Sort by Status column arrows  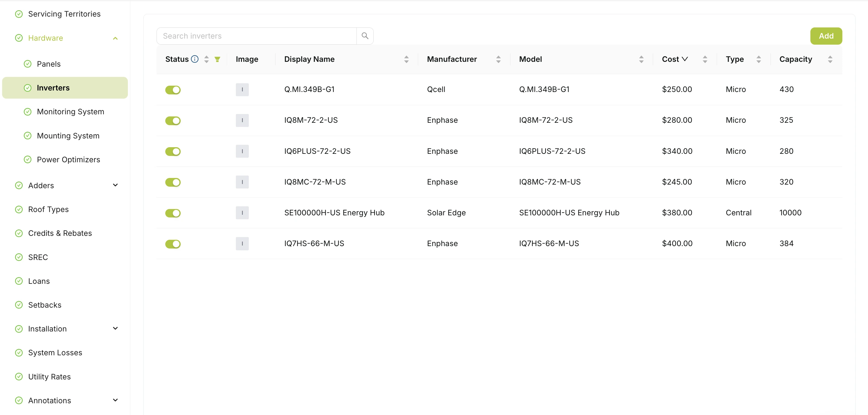(x=207, y=59)
